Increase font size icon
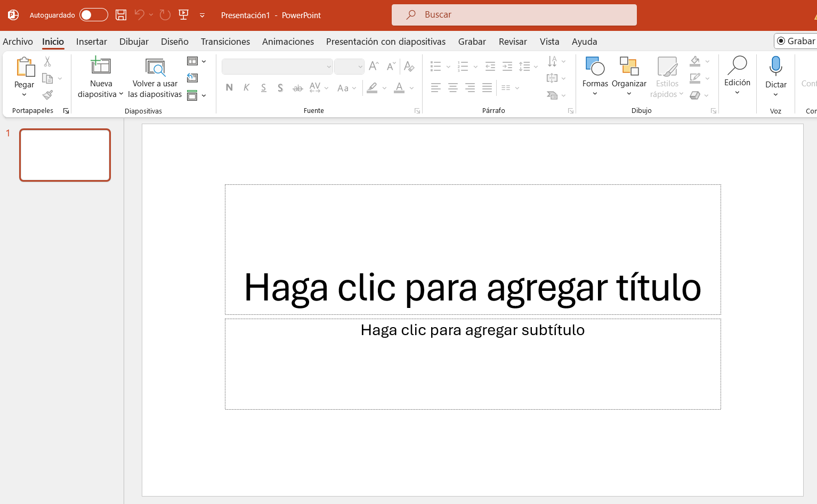The width and height of the screenshot is (817, 504). [374, 66]
